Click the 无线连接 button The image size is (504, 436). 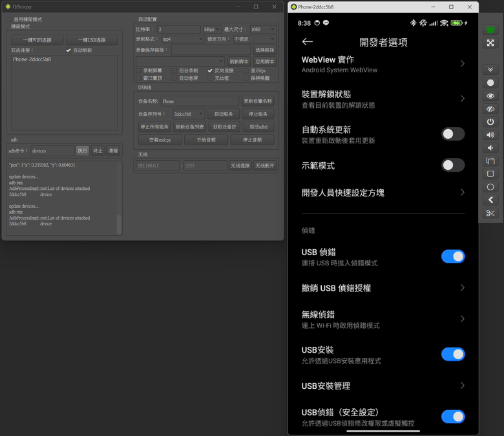240,165
